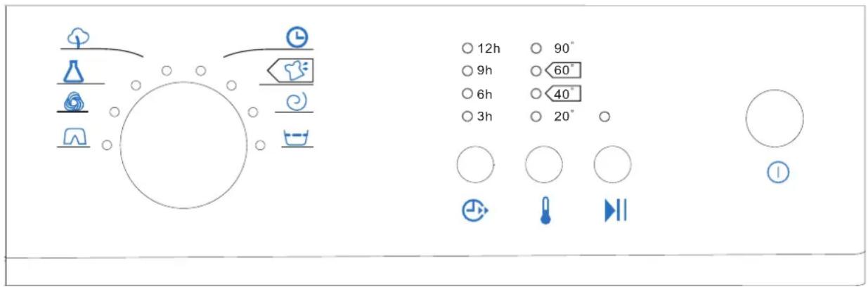This screenshot has height=287, width=868.
Task: Select the rinse tub icon
Action: [297, 137]
